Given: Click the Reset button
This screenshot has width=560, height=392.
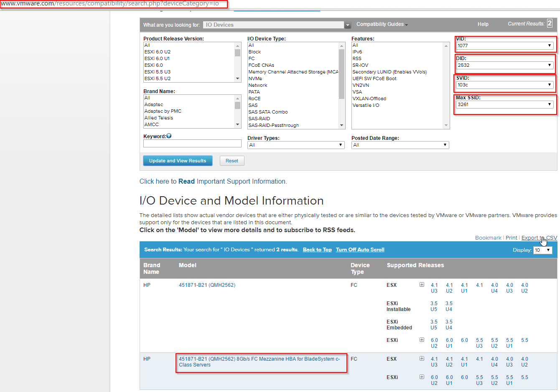Looking at the screenshot, I should coord(232,161).
